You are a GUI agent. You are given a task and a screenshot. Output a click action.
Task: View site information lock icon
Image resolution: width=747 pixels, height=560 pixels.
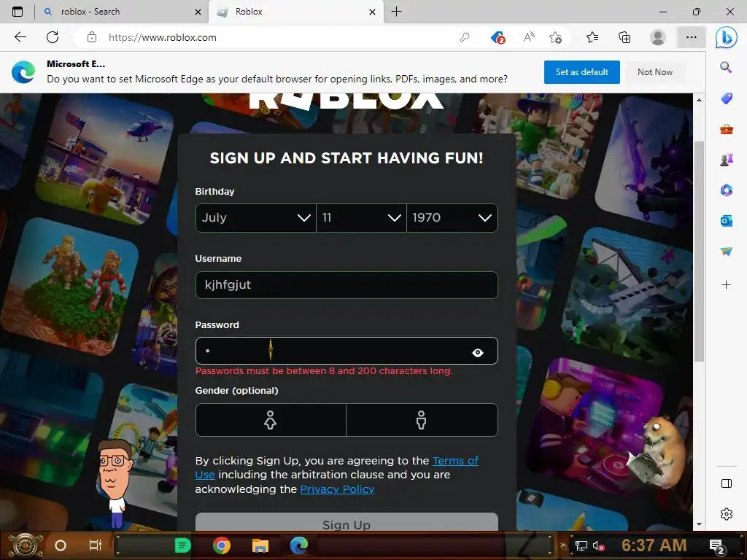[x=92, y=37]
